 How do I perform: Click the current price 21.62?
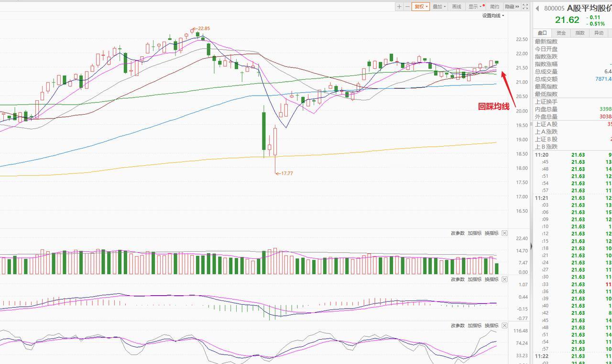point(567,20)
